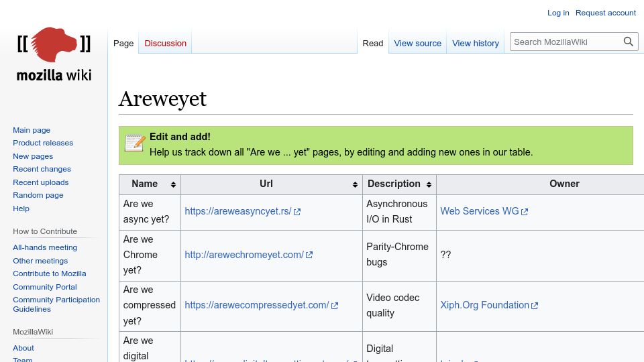644x362 pixels.
Task: Sort table by Description column arrows
Action: (429, 185)
